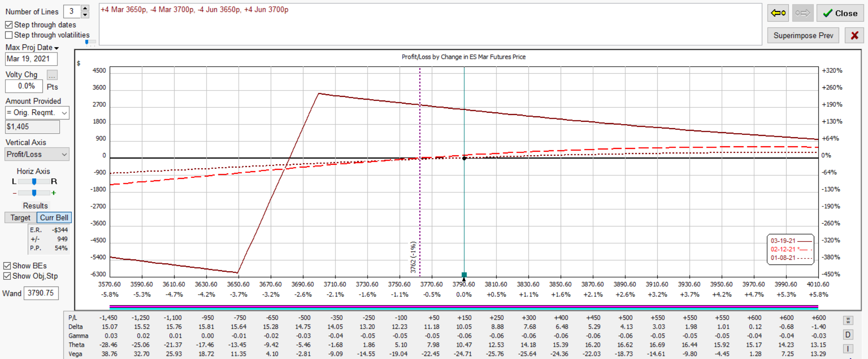Image resolution: width=868 pixels, height=359 pixels.
Task: Switch to the Curr Bell results tab
Action: pos(54,218)
